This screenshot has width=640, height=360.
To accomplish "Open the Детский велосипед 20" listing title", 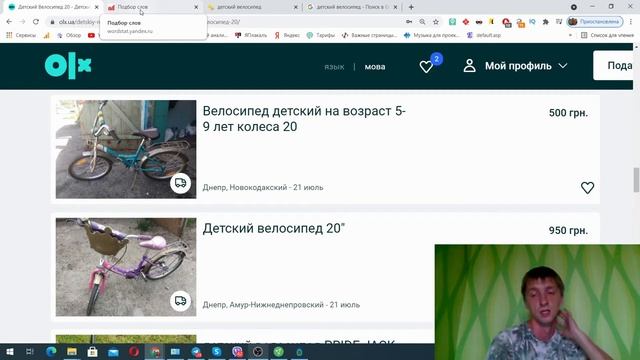I will point(274,228).
